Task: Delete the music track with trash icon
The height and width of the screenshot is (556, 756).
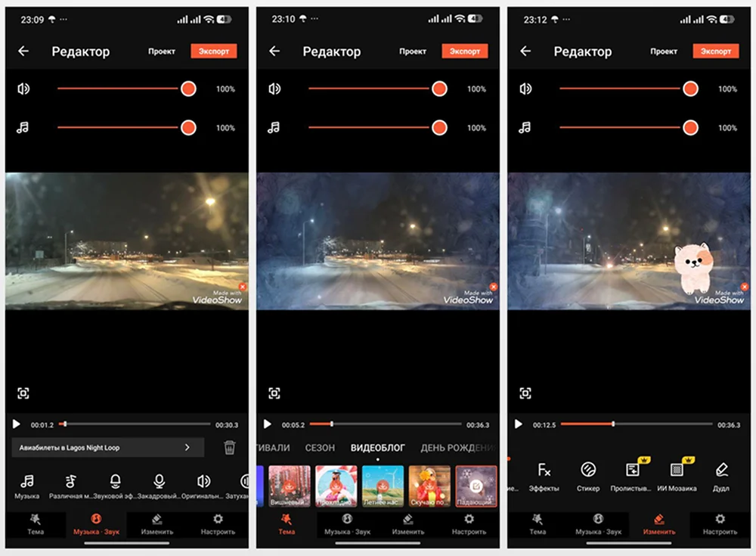Action: pyautogui.click(x=230, y=448)
